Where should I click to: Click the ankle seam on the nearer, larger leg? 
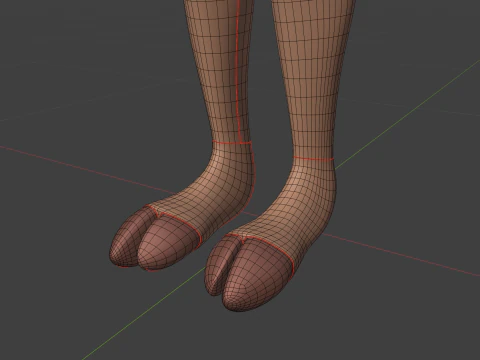pos(314,158)
